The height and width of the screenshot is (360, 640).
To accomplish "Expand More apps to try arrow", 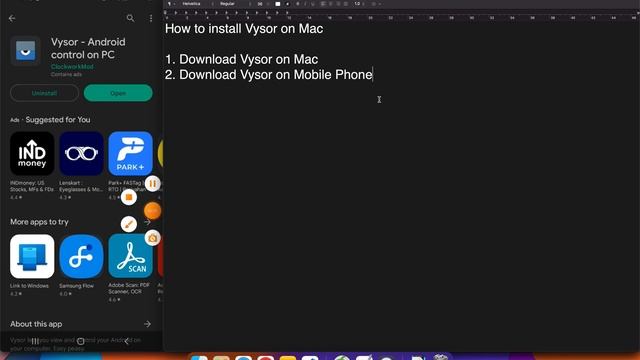I will pyautogui.click(x=147, y=222).
